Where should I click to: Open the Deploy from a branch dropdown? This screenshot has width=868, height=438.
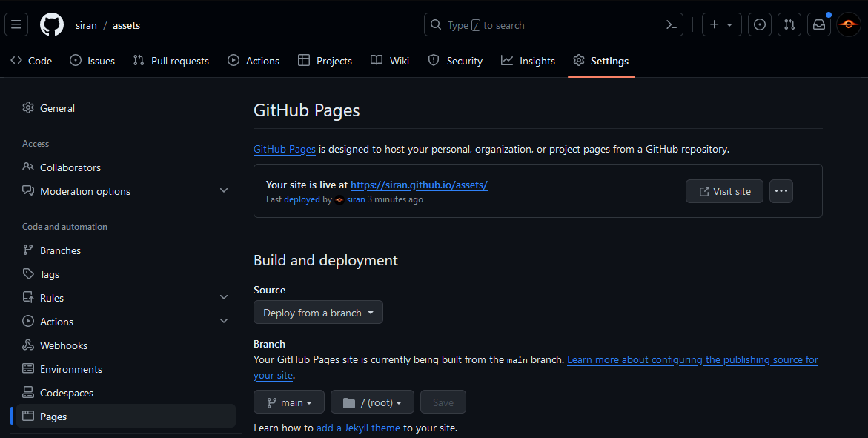[318, 313]
